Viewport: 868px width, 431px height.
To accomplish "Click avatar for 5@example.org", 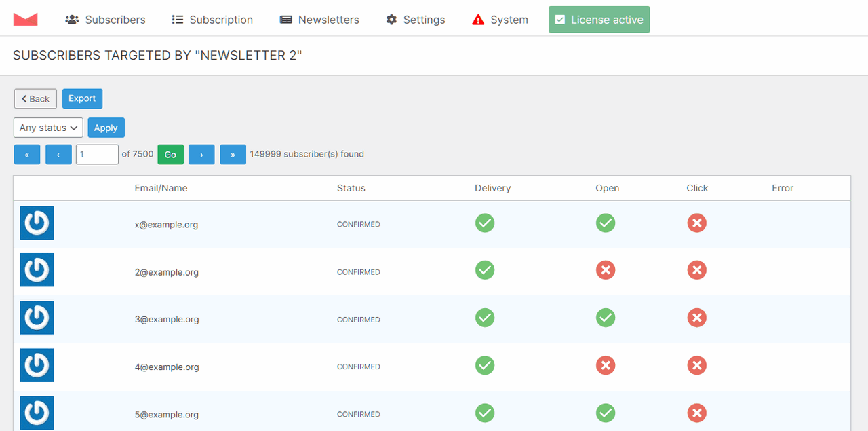I will click(x=37, y=413).
